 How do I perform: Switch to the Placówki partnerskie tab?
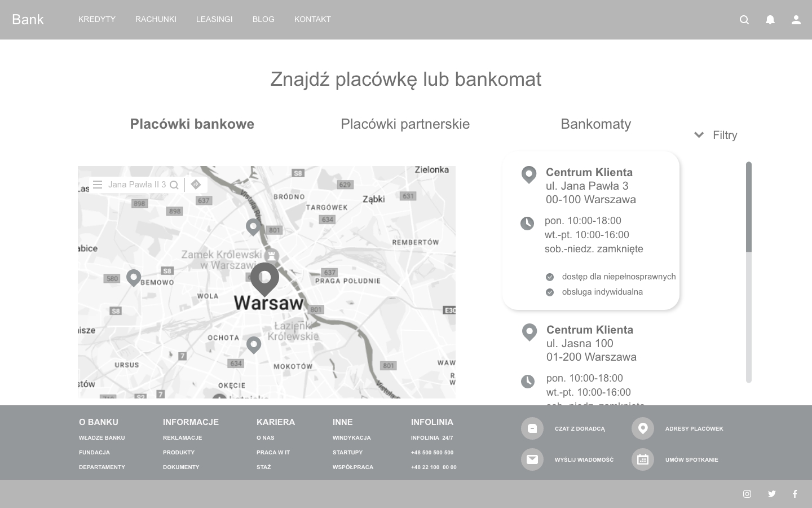coord(405,124)
